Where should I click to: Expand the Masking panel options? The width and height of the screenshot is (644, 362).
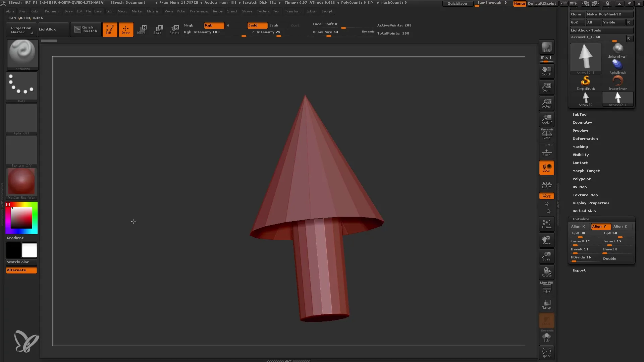pos(581,146)
